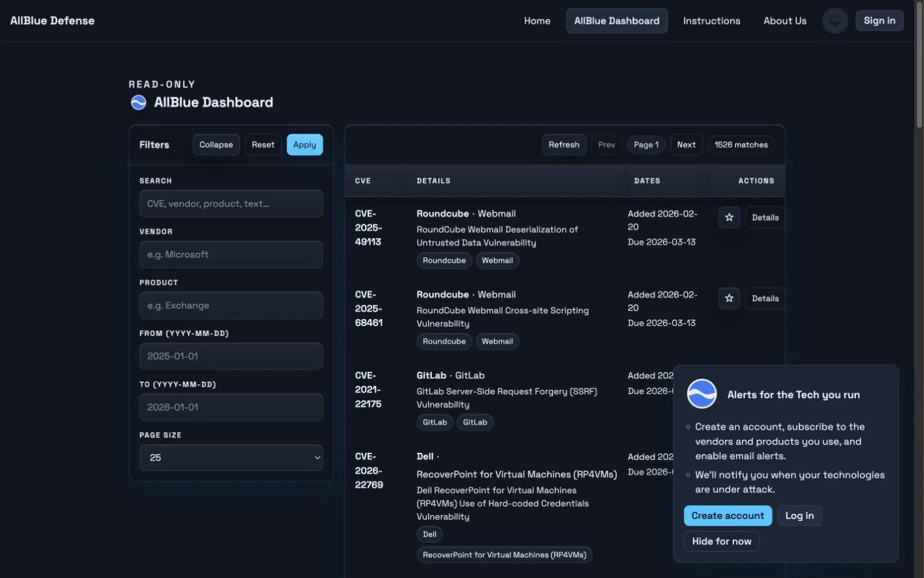Click the CVE-2026-22769 identifier
Viewport: 924px width, 578px height.
click(368, 471)
